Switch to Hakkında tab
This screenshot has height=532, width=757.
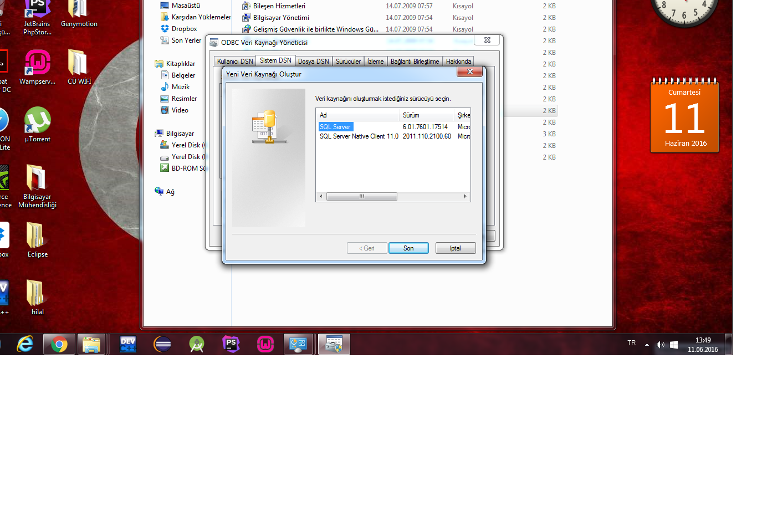pos(458,62)
